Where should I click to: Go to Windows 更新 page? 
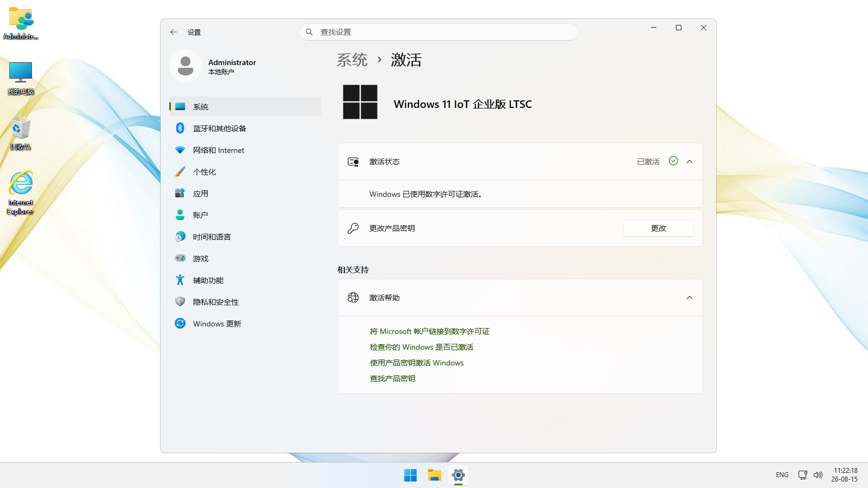[x=245, y=324]
